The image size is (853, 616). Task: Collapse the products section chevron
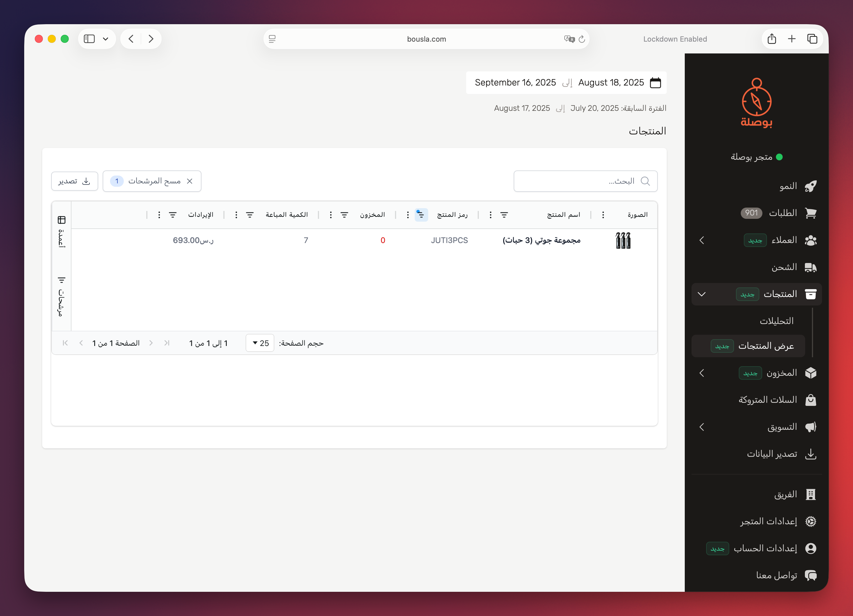701,294
